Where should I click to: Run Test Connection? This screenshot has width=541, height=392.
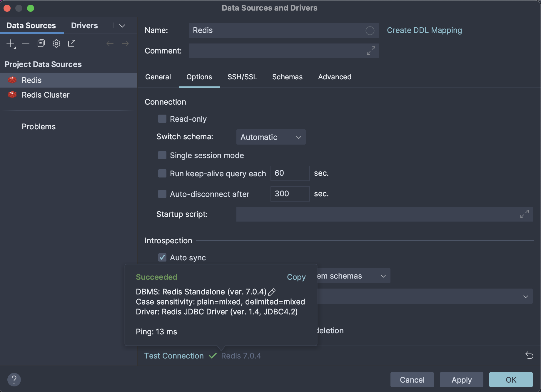coord(174,356)
